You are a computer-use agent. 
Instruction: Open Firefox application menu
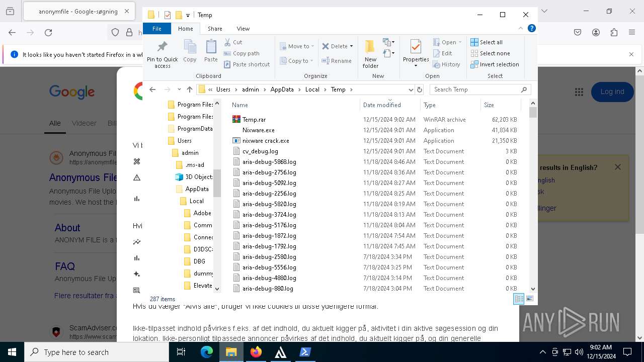(x=632, y=33)
